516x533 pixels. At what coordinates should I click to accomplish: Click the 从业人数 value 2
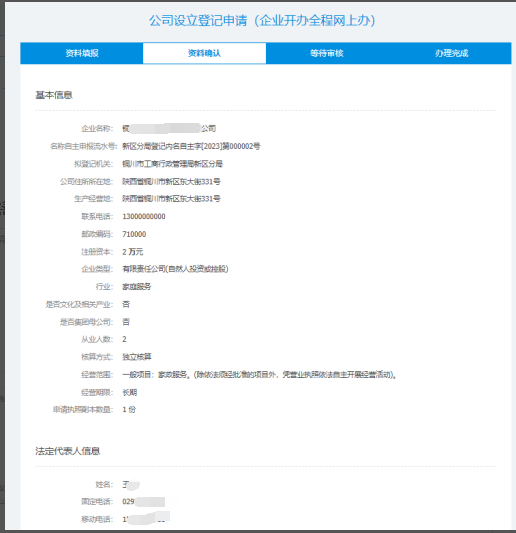[x=124, y=339]
